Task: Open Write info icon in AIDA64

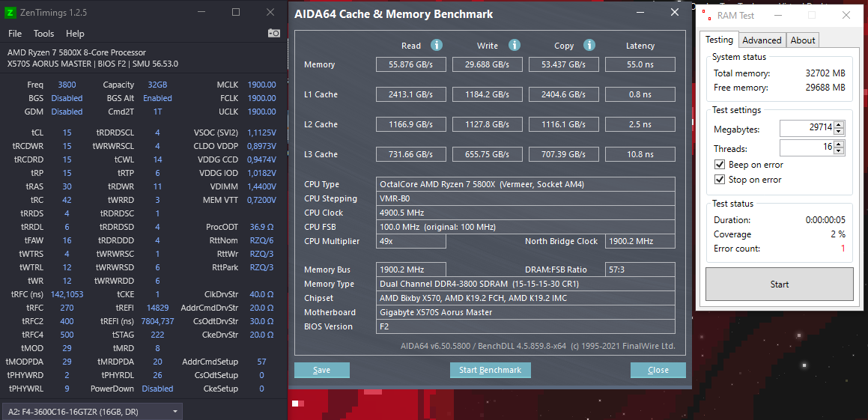Action: [x=515, y=46]
